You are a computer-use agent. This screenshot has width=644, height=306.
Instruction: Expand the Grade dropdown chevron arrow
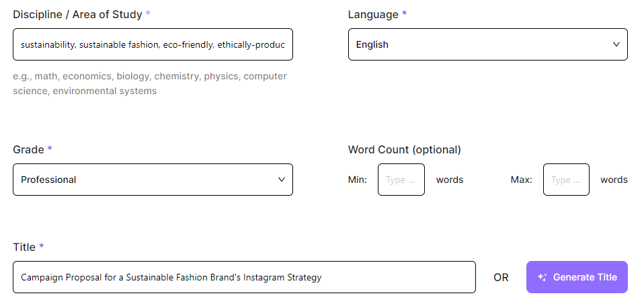[281, 180]
